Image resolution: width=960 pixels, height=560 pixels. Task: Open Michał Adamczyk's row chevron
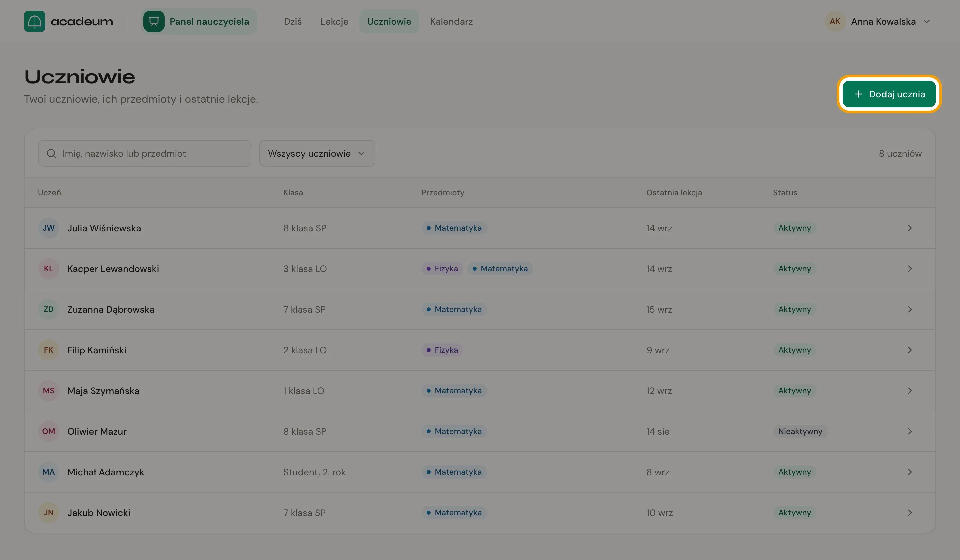click(910, 472)
